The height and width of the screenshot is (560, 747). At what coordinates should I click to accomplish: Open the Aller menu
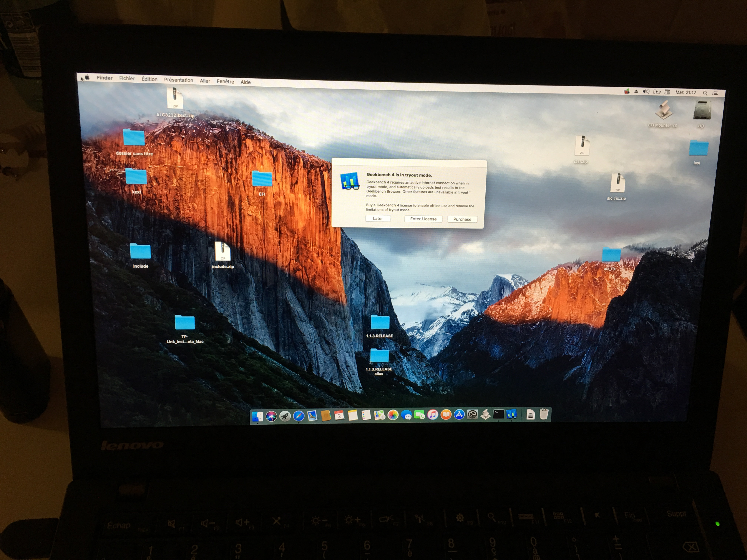coord(205,81)
